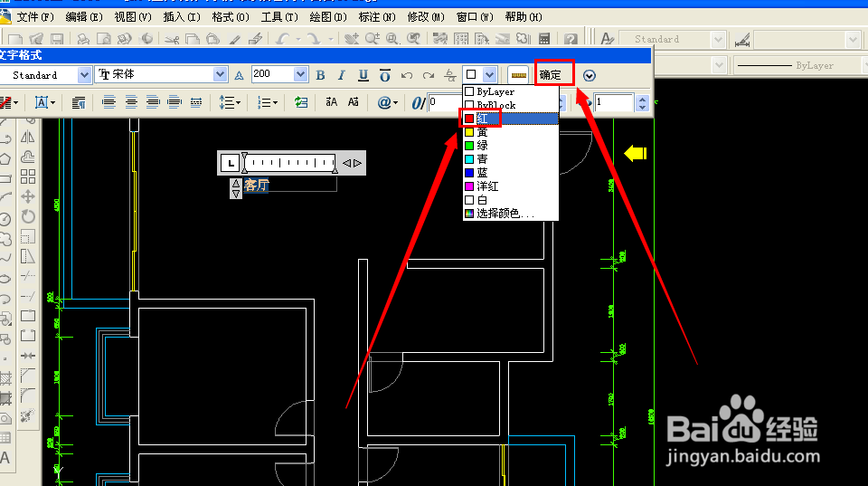This screenshot has width=868, height=486.
Task: Align text left
Action: (109, 102)
